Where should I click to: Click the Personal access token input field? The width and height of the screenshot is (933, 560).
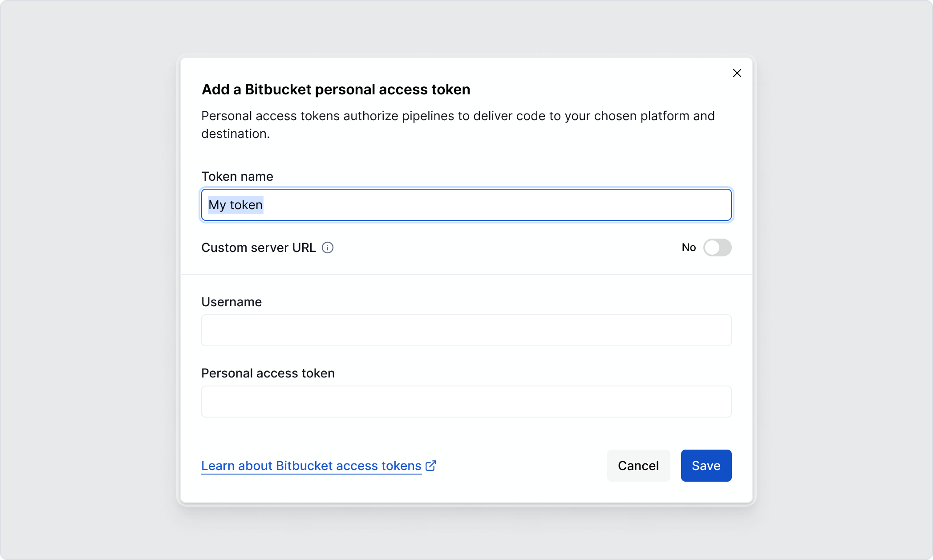coord(466,401)
